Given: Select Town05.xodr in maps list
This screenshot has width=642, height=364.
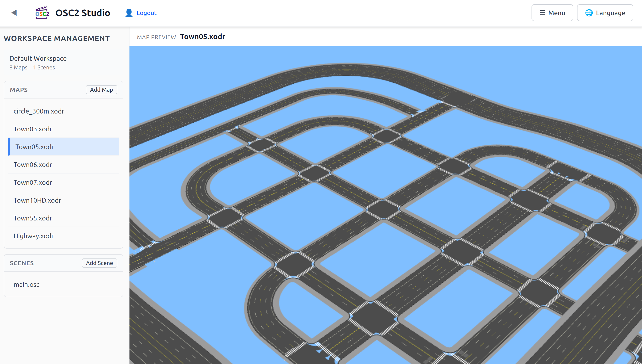Looking at the screenshot, I should (64, 147).
